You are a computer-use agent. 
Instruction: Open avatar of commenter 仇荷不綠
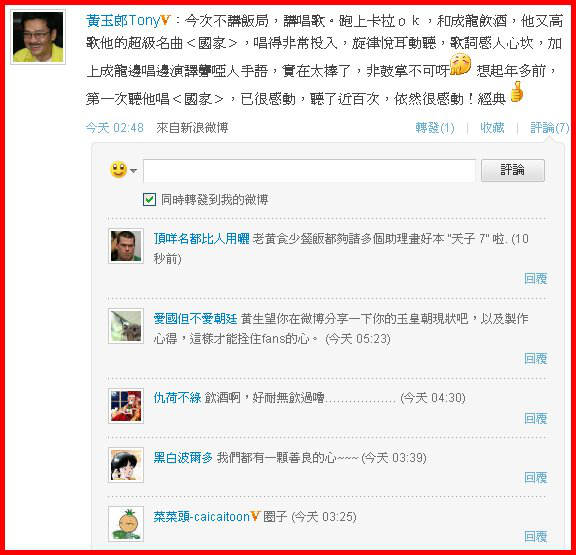126,406
